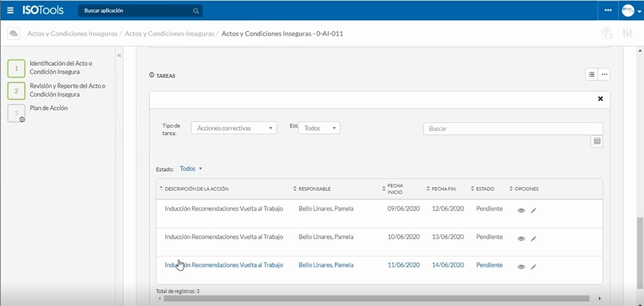Collapse the Tareas section expander
This screenshot has height=306, width=644.
152,76
